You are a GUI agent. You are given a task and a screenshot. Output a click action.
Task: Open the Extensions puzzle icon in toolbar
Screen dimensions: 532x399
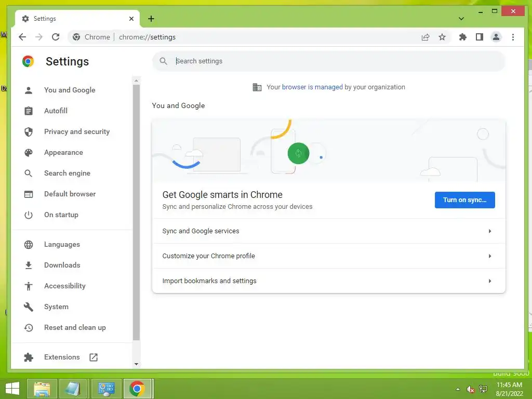point(463,37)
